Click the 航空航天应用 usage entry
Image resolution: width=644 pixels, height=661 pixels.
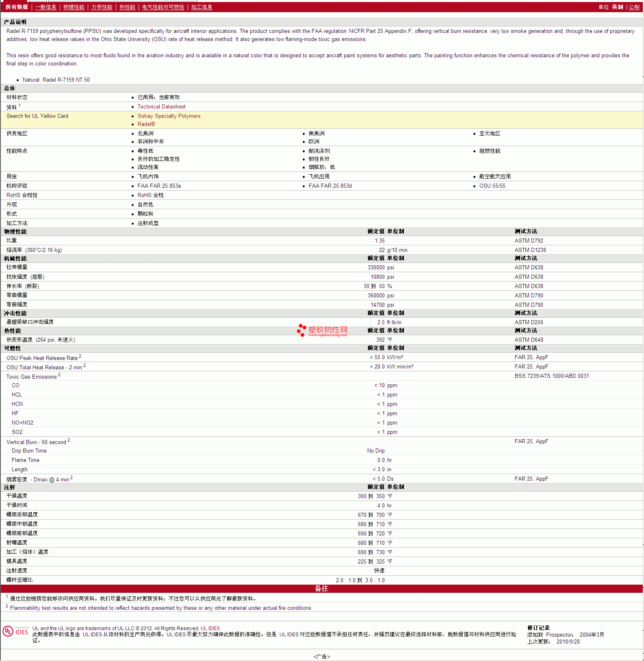495,176
